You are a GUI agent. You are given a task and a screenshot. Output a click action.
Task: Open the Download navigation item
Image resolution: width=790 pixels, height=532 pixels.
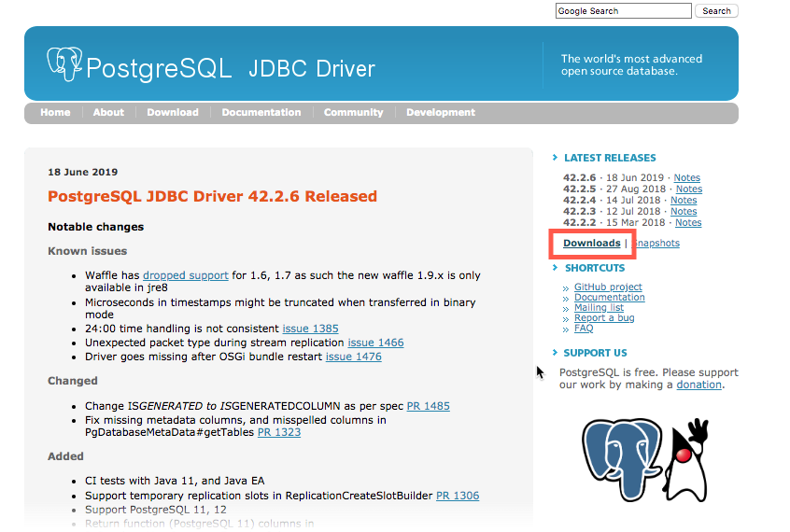click(x=173, y=112)
